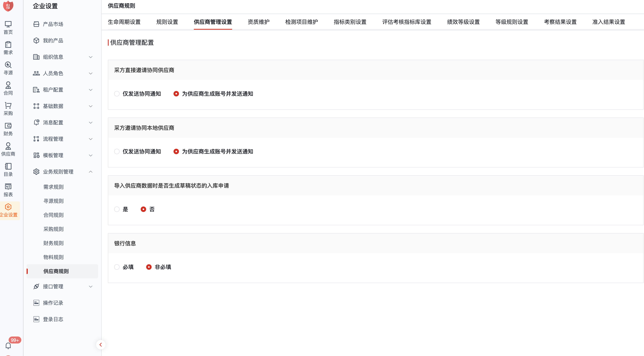Select the 供应商规则 submenu item

pyautogui.click(x=62, y=271)
